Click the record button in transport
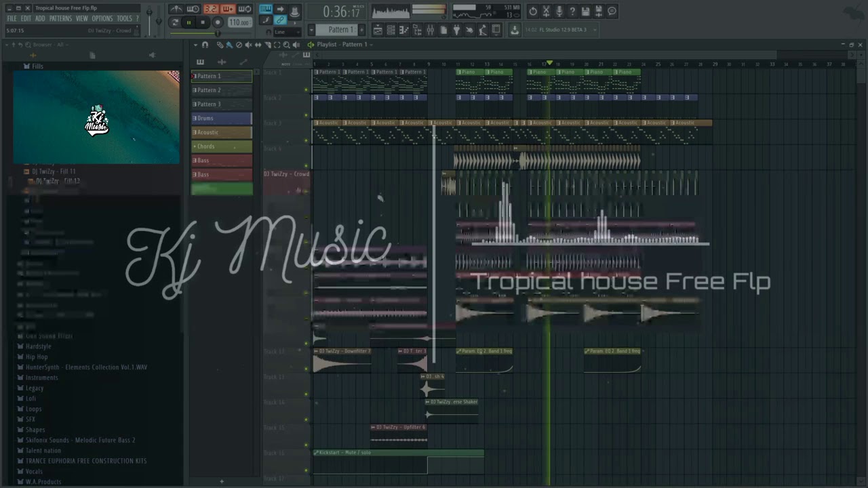The width and height of the screenshot is (868, 488). 218,22
